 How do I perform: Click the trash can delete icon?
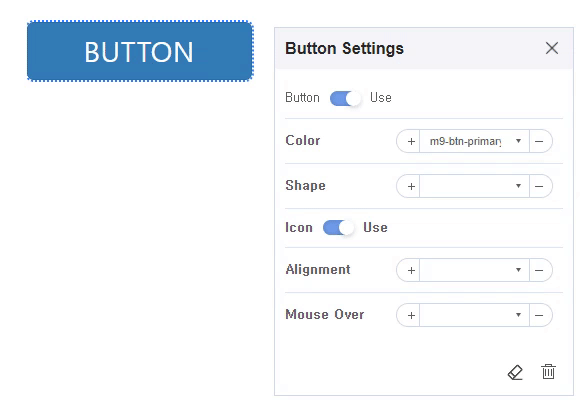[x=548, y=371]
